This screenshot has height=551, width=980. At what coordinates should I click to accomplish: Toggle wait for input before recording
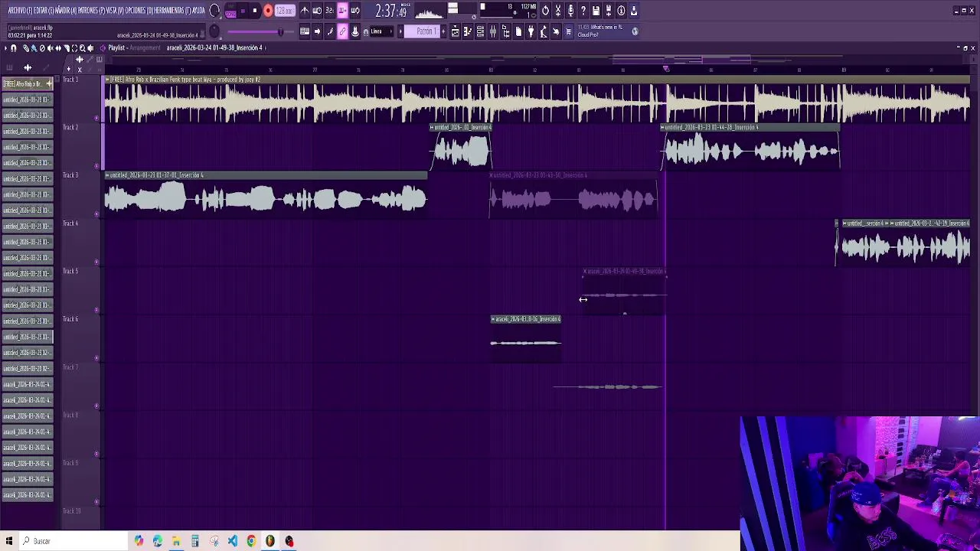coord(317,11)
